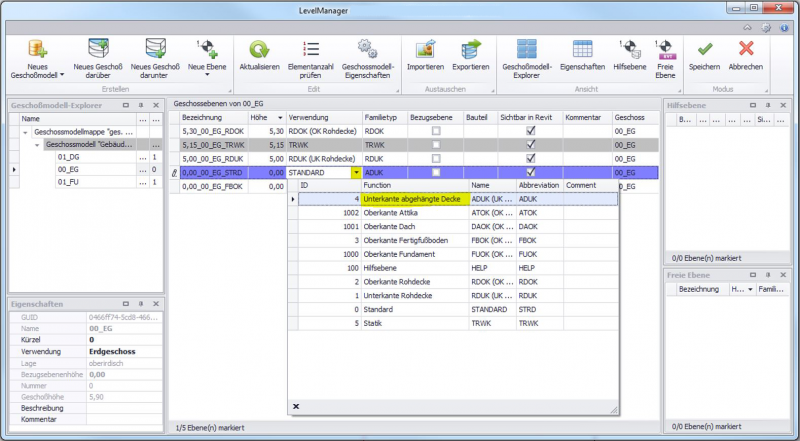Select the 01_DG tree item
The height and width of the screenshot is (441, 800).
click(x=69, y=158)
